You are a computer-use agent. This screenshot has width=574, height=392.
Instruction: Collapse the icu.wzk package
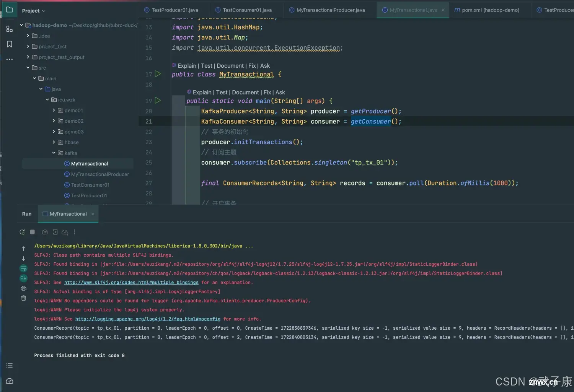47,100
